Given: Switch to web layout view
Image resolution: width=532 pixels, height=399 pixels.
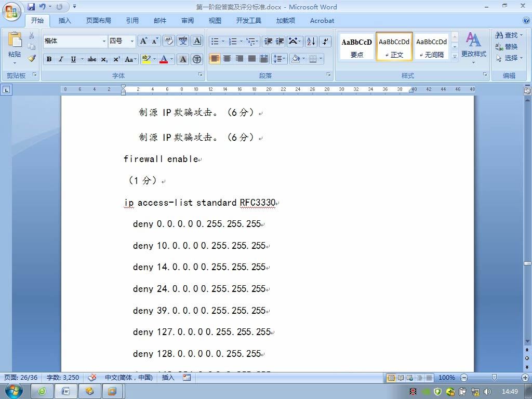Looking at the screenshot, I should coord(410,378).
